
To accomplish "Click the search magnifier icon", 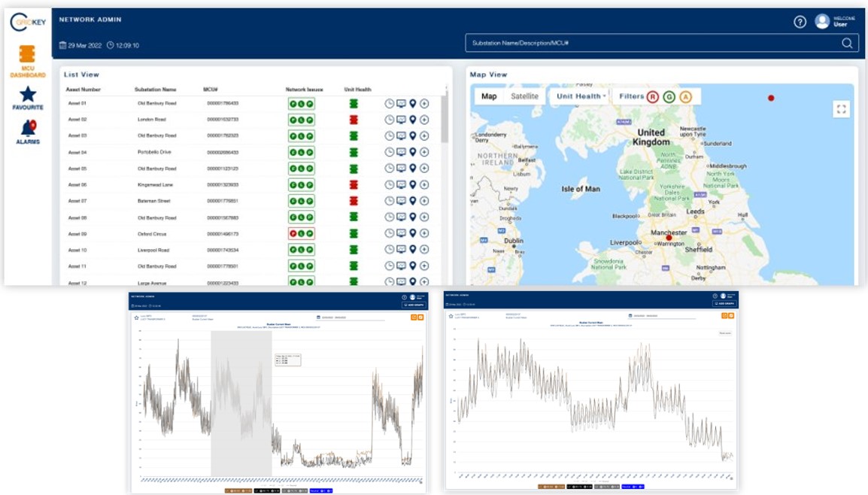I will pyautogui.click(x=847, y=44).
